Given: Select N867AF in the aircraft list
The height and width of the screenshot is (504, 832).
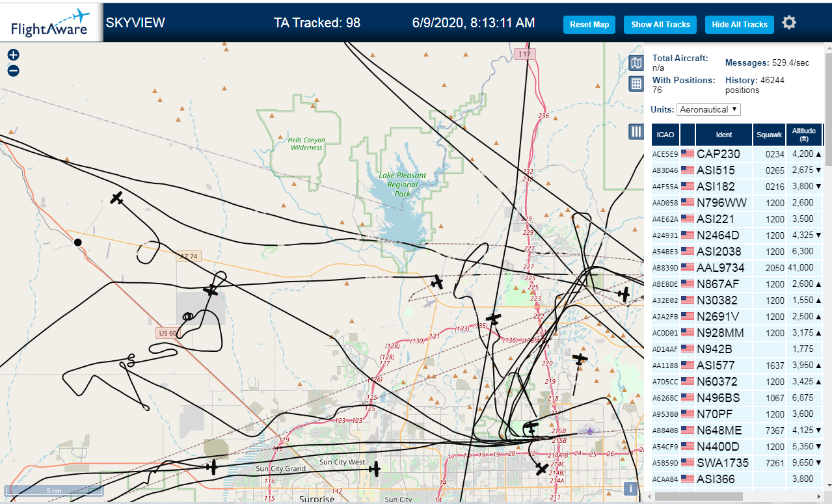Looking at the screenshot, I should (718, 284).
